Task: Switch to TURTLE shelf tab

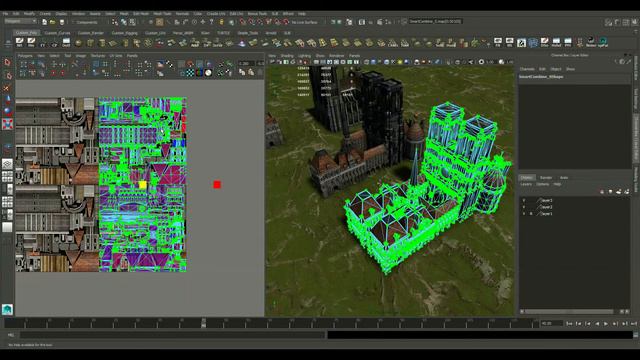Action: tap(223, 33)
